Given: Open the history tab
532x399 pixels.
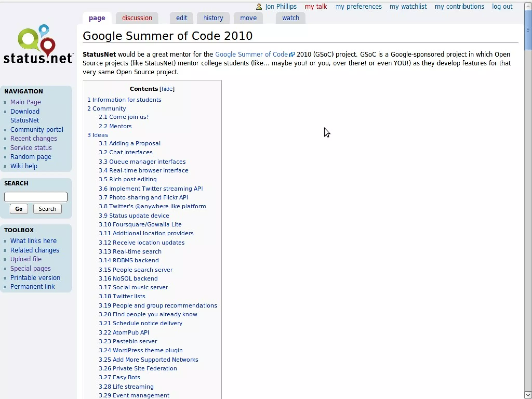Looking at the screenshot, I should (213, 18).
